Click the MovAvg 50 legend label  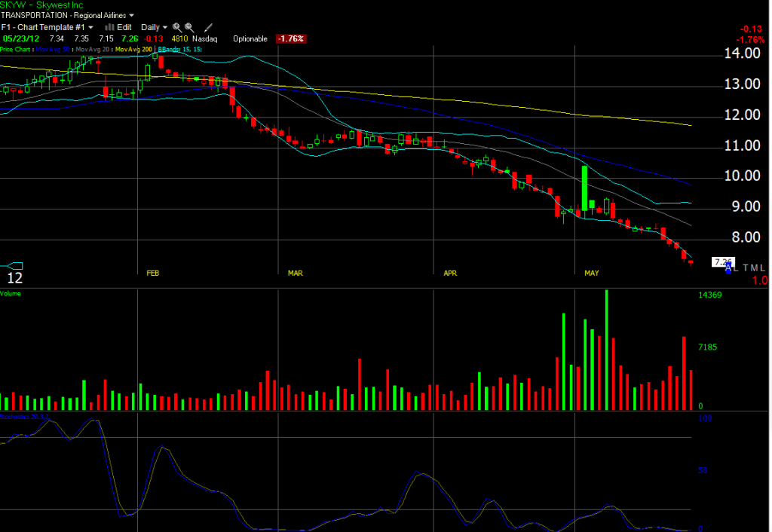coord(54,49)
